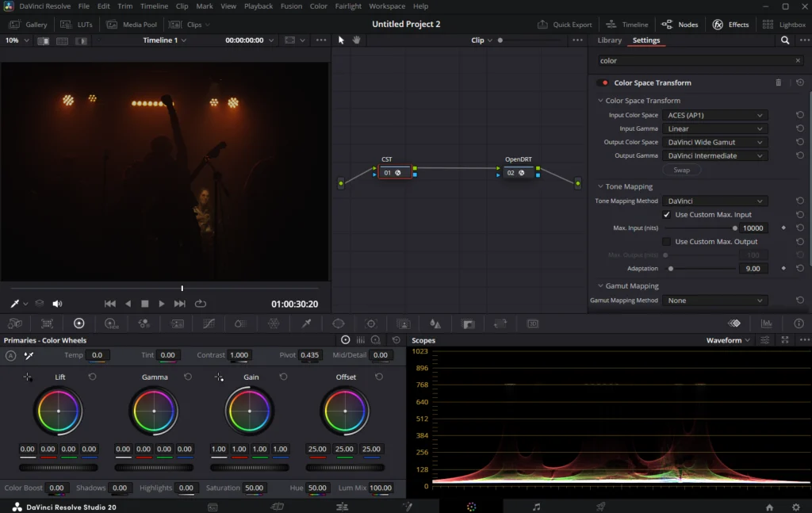This screenshot has width=812, height=513.
Task: Click the LUTs browser icon
Action: (x=76, y=25)
